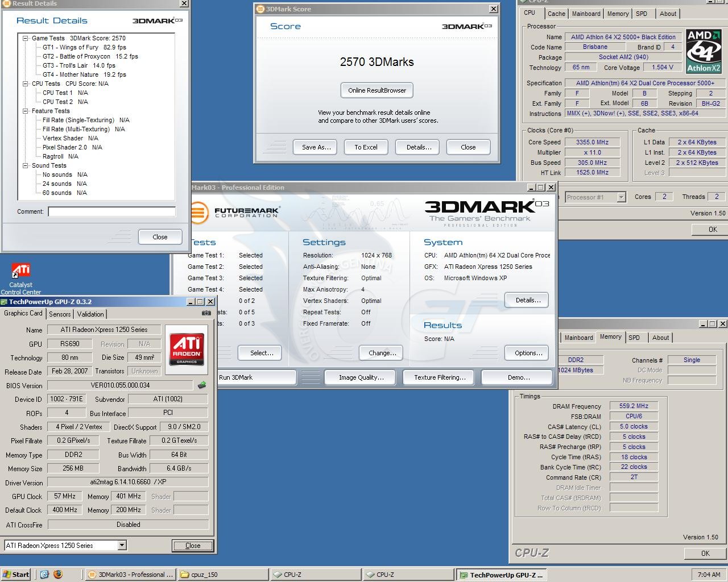This screenshot has height=582, width=728.
Task: Export the score with the To Excel button
Action: 366,147
